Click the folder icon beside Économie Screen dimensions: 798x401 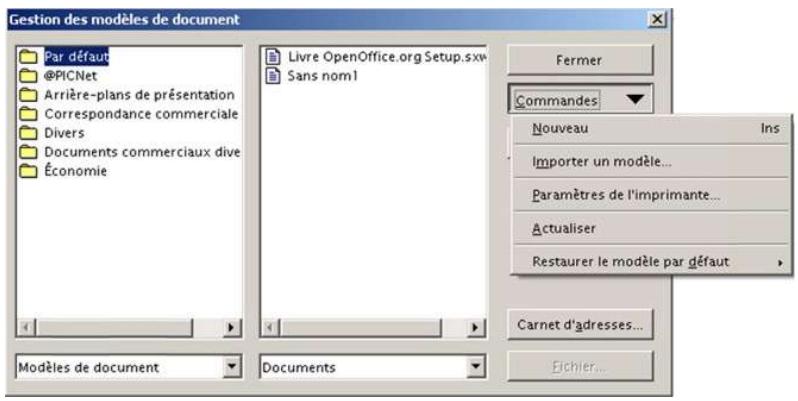pos(28,171)
